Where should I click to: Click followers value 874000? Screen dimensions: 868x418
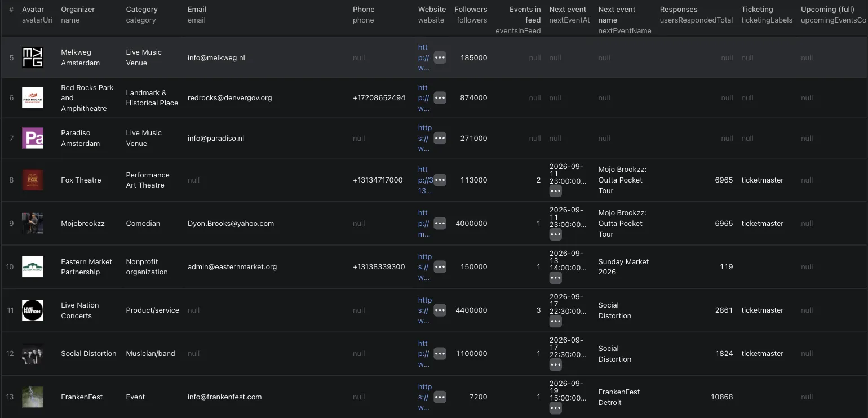tap(473, 97)
